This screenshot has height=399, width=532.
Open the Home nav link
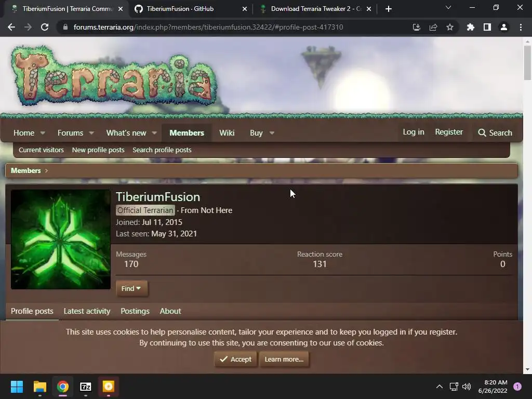point(24,133)
